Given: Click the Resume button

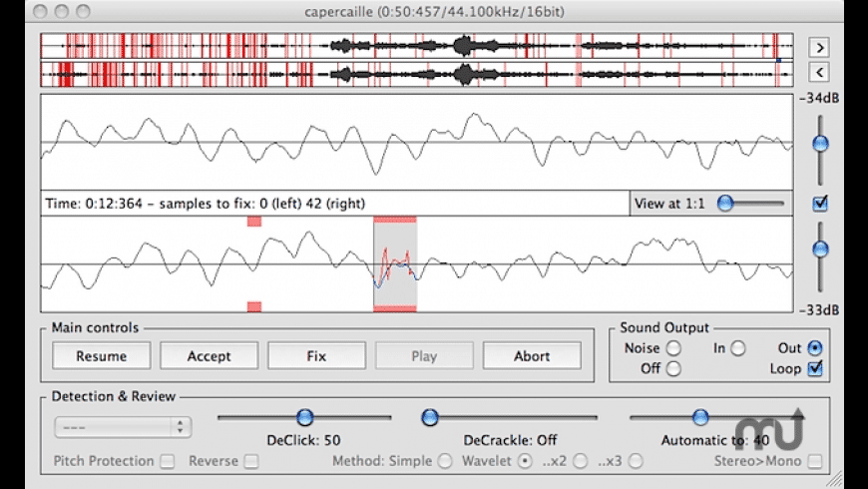Looking at the screenshot, I should click(x=102, y=355).
